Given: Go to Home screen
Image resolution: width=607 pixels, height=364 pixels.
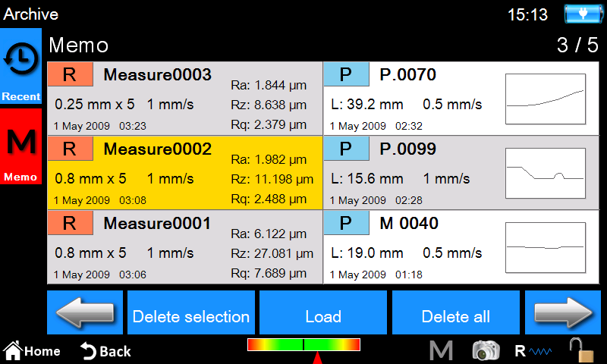Looking at the screenshot, I should pos(32,351).
